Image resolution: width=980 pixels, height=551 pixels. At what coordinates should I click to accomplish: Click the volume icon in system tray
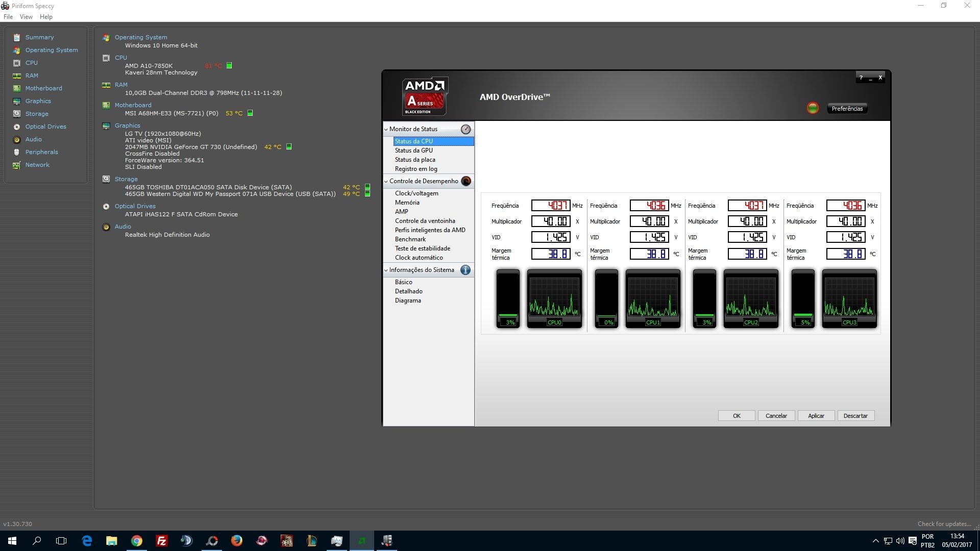click(900, 541)
